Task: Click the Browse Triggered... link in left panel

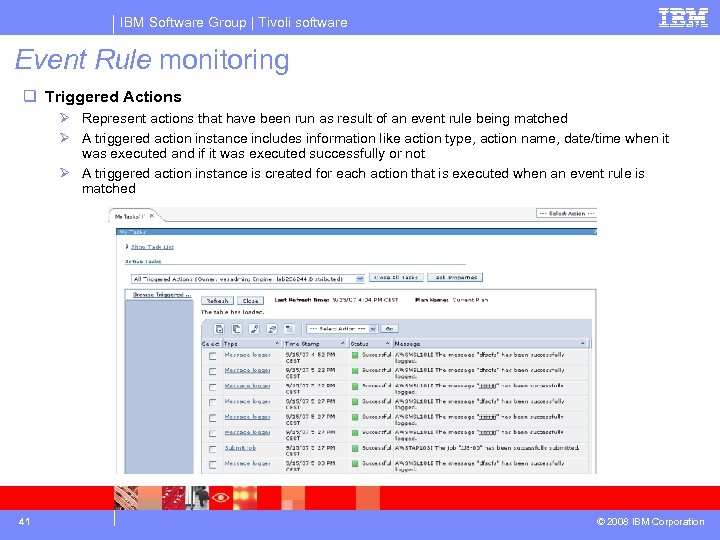Action: click(162, 295)
